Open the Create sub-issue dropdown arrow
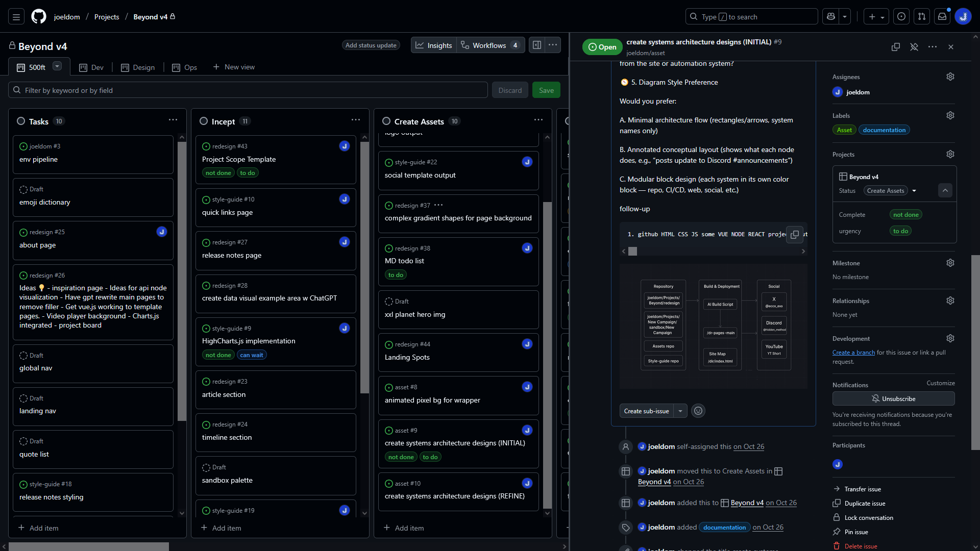The image size is (980, 551). point(680,411)
